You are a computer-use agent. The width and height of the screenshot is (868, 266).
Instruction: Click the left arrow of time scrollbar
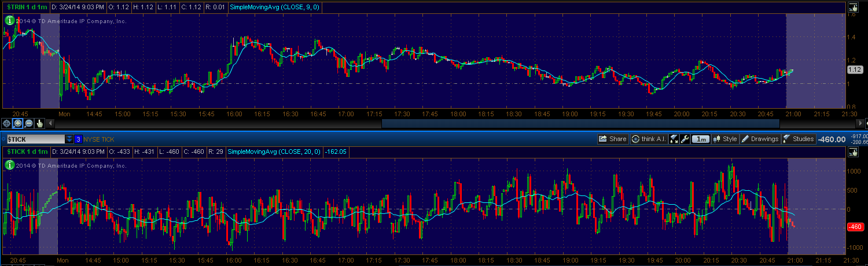coord(51,123)
